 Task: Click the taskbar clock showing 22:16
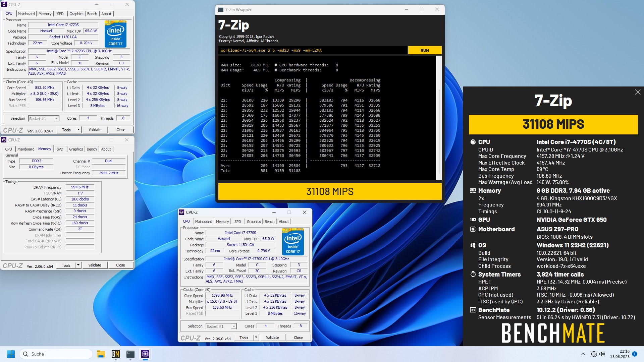620,354
